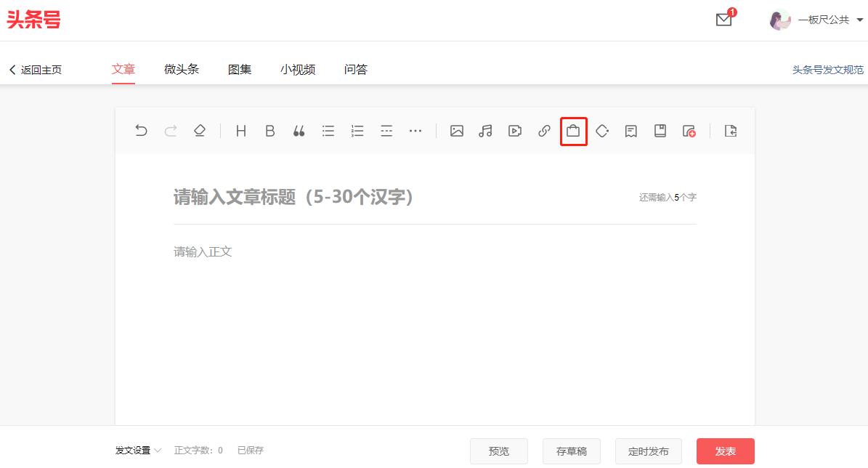This screenshot has width=868, height=468.
Task: Expand the more tools ellipsis menu
Action: 415,131
